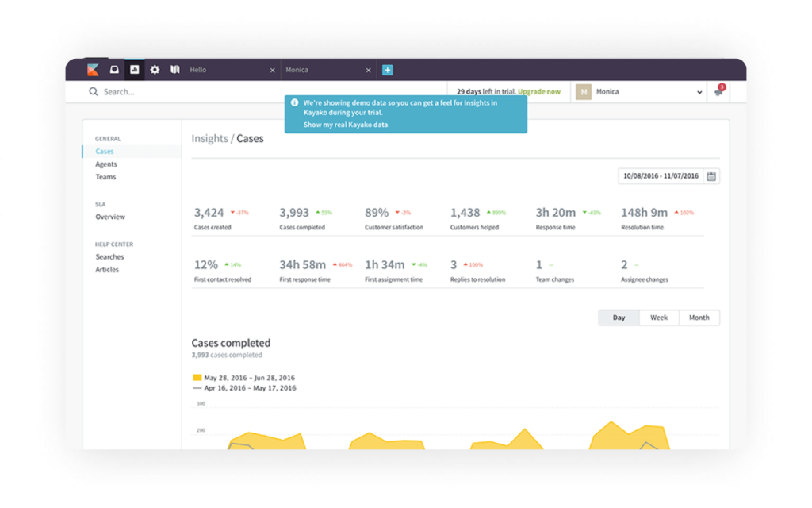Image resolution: width=812 pixels, height=508 pixels.
Task: Open a new tab with the plus icon
Action: coord(387,70)
